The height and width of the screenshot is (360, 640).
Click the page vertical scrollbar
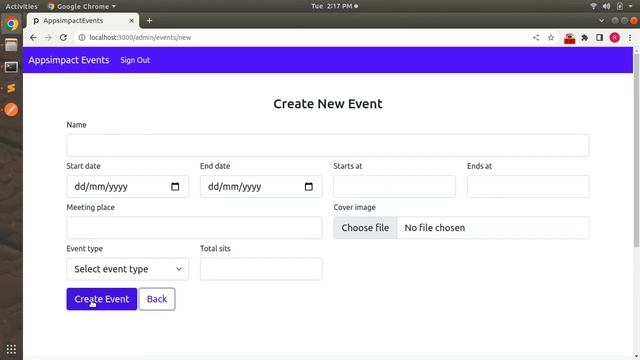[x=636, y=150]
